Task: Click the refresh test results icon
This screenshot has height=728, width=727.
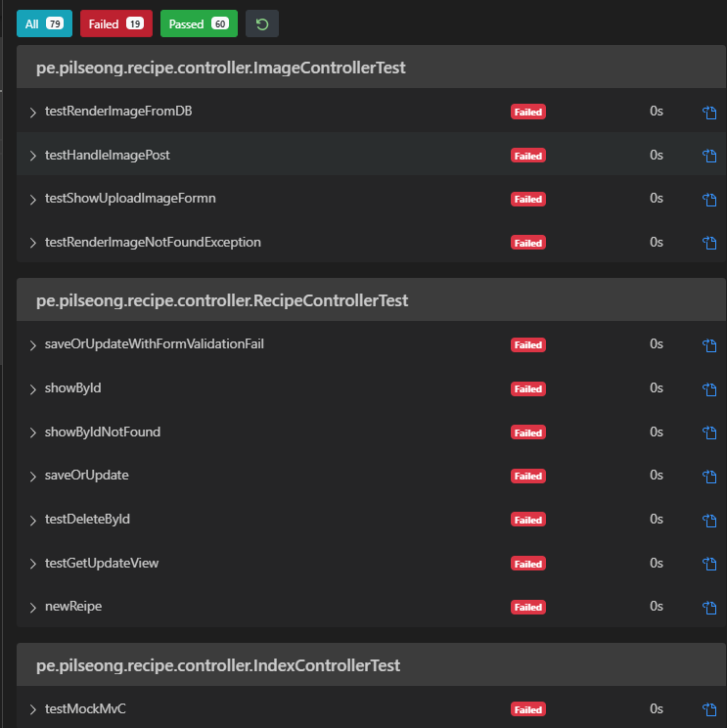Action: 262,23
